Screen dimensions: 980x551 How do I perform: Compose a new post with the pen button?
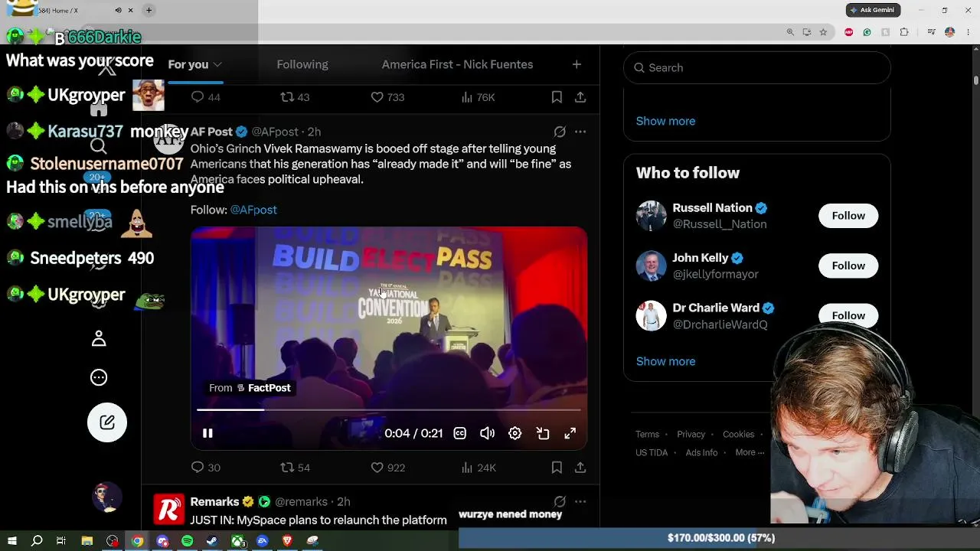click(107, 422)
